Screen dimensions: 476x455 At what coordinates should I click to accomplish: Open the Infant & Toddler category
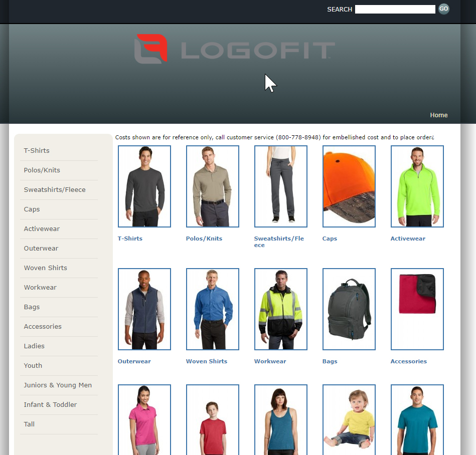[50, 404]
